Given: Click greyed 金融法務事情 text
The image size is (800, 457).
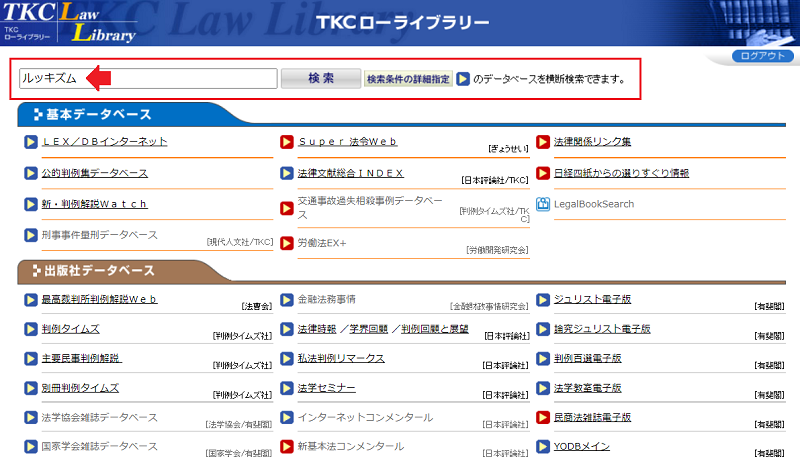Looking at the screenshot, I should (x=327, y=299).
